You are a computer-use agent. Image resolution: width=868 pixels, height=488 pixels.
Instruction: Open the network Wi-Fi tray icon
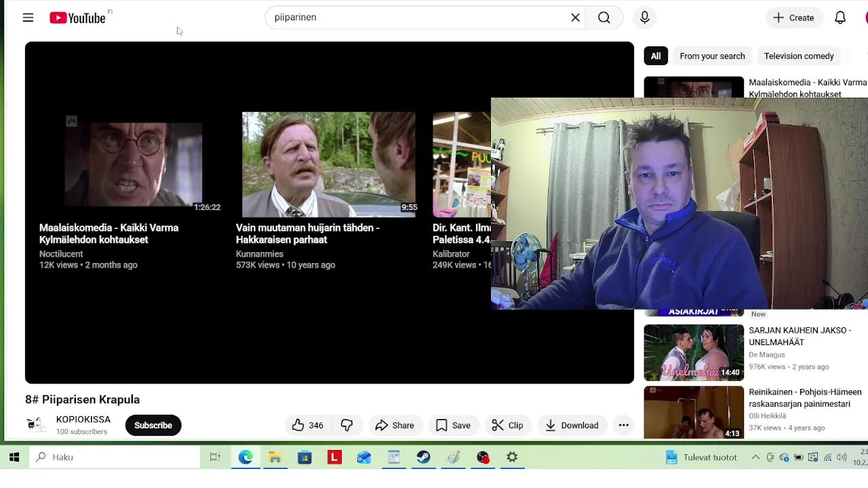(827, 457)
